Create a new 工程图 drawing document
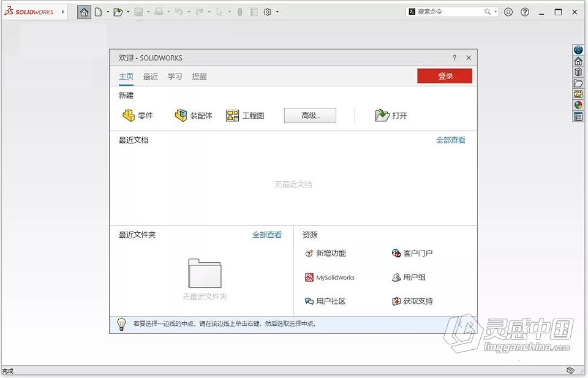Image resolution: width=588 pixels, height=378 pixels. click(245, 116)
